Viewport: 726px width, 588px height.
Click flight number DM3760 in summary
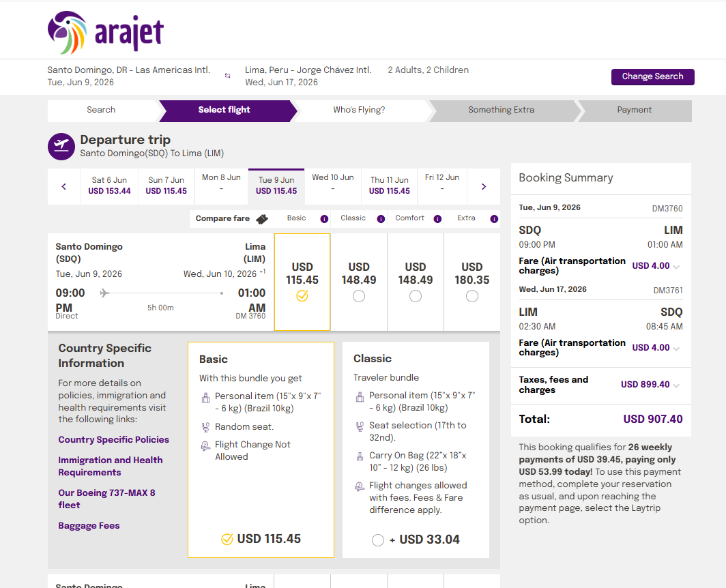click(x=667, y=209)
